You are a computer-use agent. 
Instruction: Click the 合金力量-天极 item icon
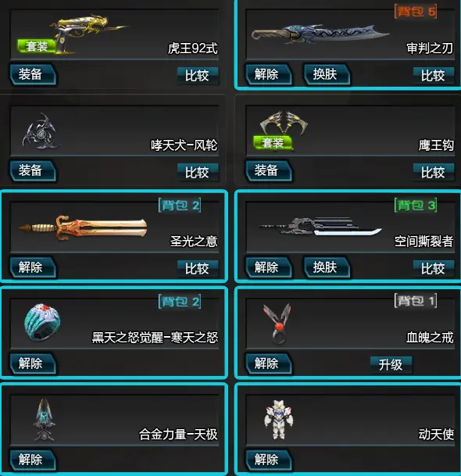coord(45,421)
